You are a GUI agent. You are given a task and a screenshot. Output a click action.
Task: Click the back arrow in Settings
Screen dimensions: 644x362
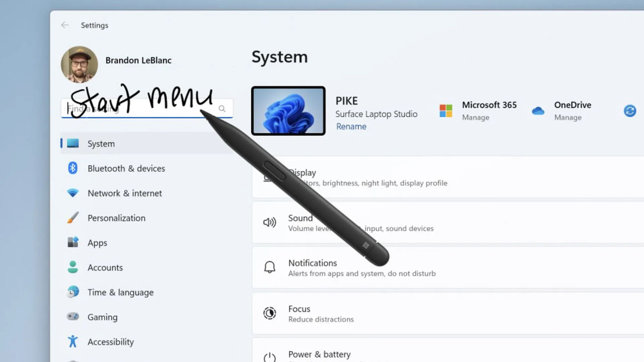(64, 25)
